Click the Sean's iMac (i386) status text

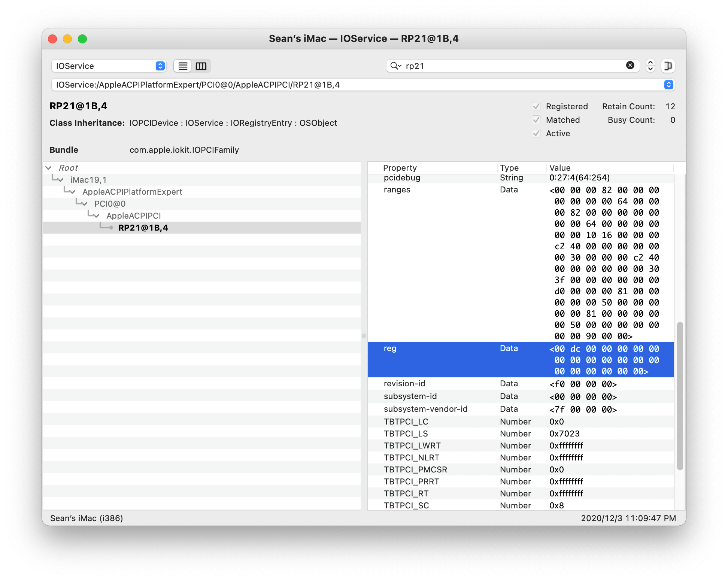pos(87,518)
